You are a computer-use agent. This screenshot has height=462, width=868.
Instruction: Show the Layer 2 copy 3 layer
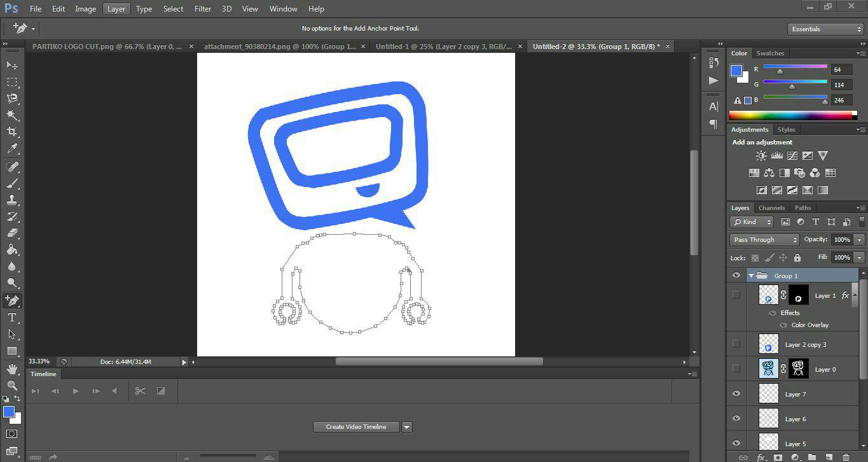(x=736, y=344)
